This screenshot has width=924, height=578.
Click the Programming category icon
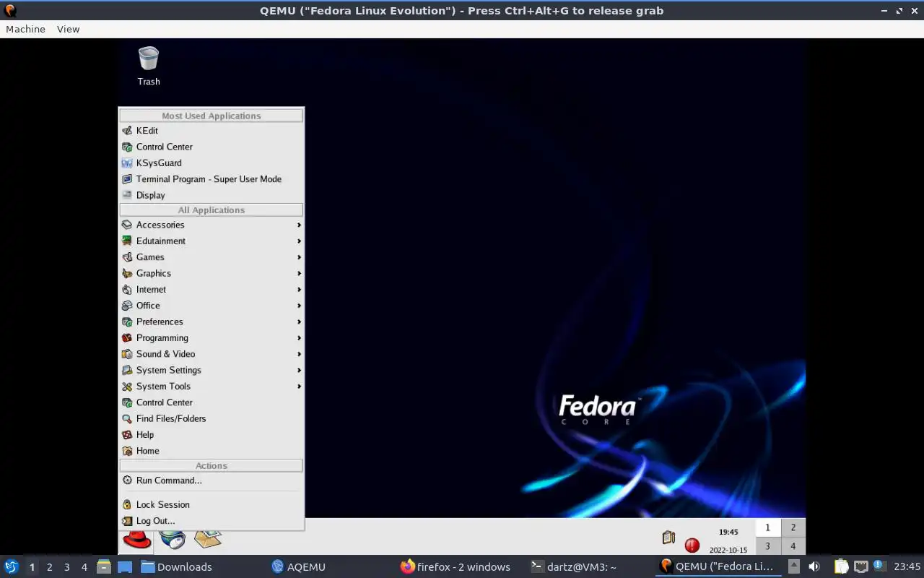click(127, 338)
